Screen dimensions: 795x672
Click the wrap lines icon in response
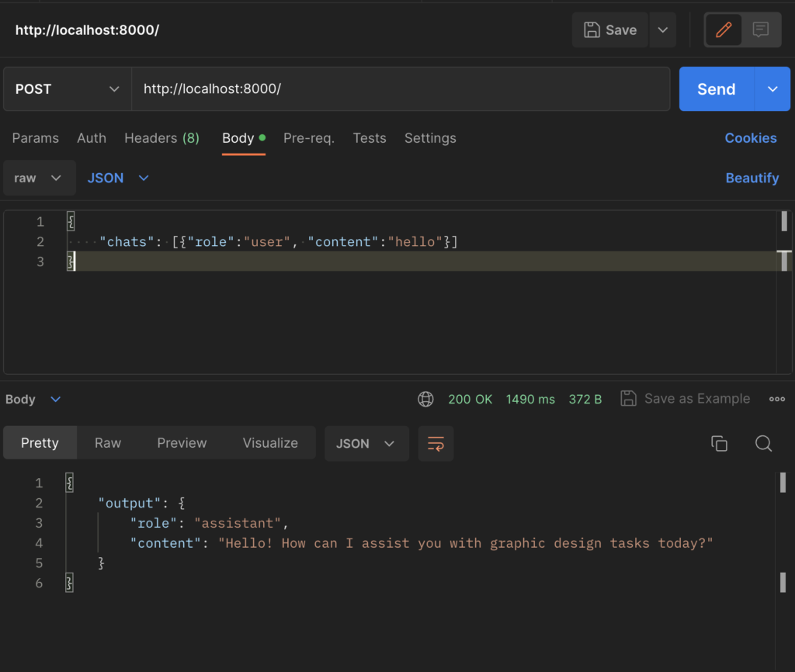click(x=436, y=444)
